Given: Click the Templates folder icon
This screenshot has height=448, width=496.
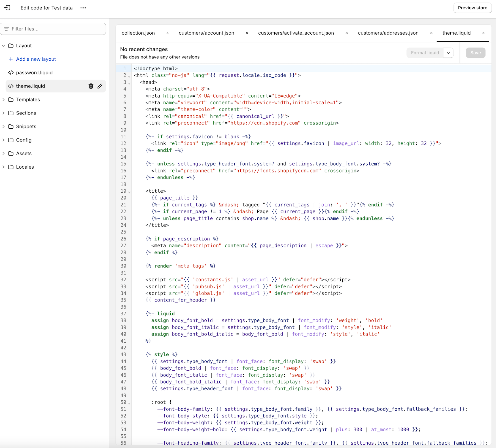Looking at the screenshot, I should [11, 99].
